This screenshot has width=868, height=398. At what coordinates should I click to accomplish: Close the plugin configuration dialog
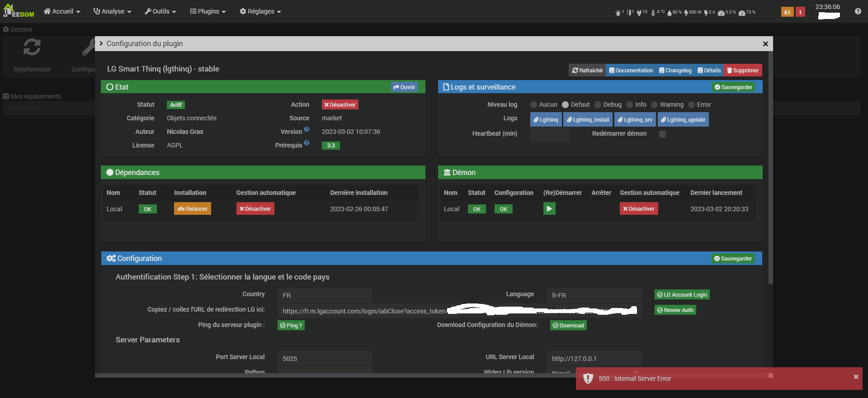coord(765,44)
